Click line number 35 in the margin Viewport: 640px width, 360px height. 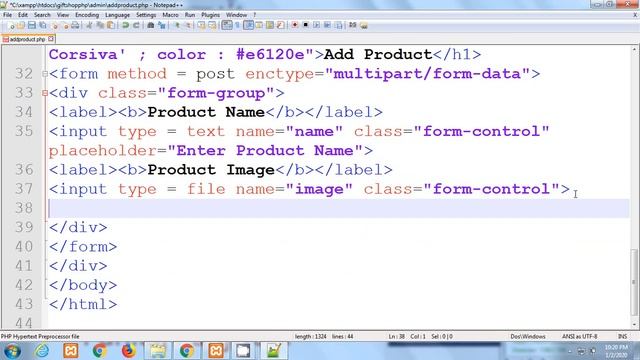(x=24, y=131)
